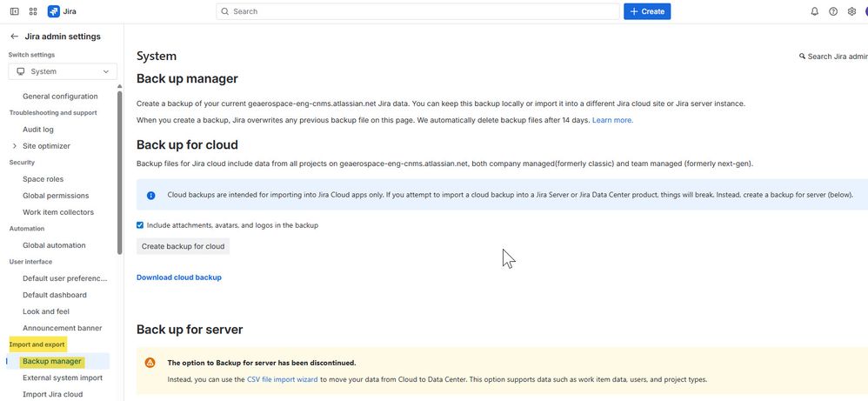Click the monitor icon in System selector
This screenshot has height=401, width=868.
21,71
